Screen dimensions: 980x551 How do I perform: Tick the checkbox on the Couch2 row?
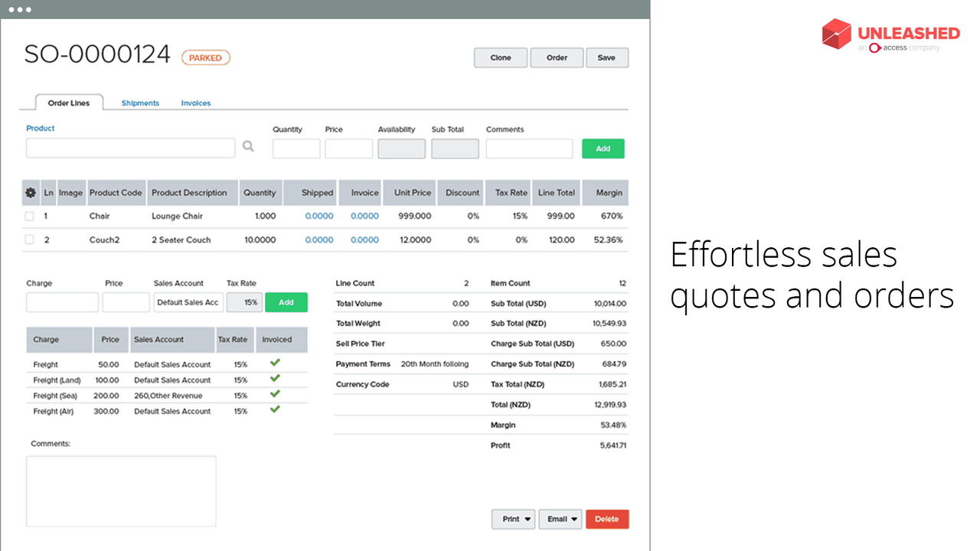click(29, 240)
